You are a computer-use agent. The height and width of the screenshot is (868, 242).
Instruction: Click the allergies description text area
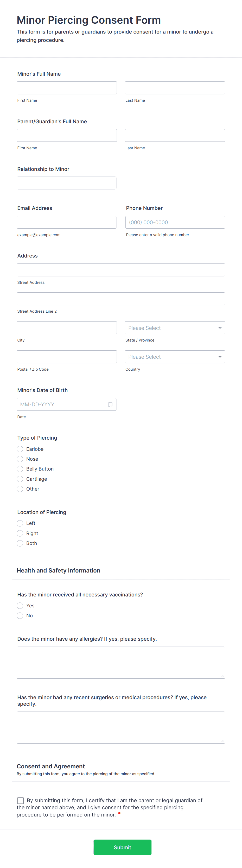pyautogui.click(x=121, y=661)
